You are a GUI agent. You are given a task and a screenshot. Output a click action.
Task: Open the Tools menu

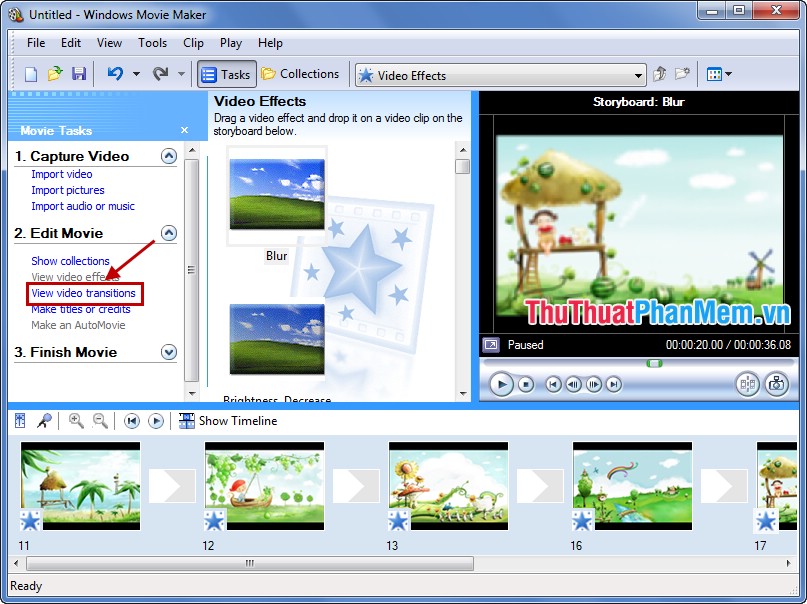[x=152, y=43]
